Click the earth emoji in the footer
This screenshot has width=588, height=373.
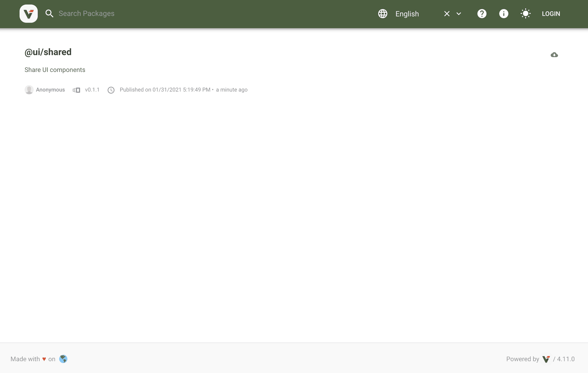coord(63,359)
